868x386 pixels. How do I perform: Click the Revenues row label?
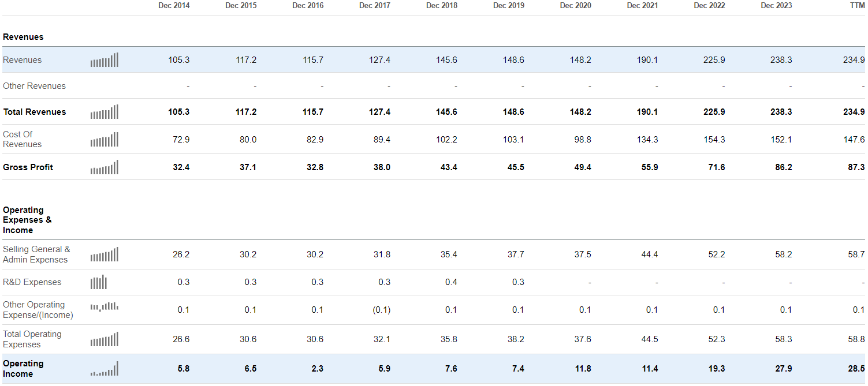pos(23,60)
